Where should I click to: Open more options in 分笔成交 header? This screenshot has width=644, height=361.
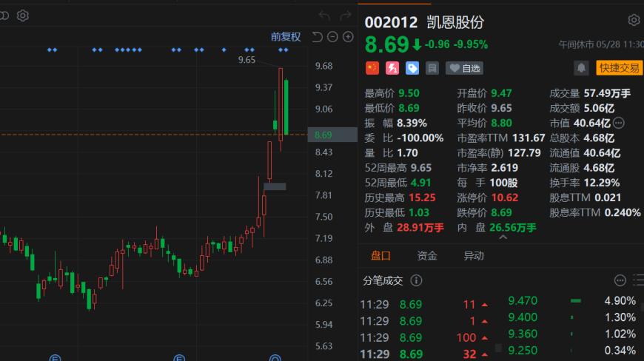pyautogui.click(x=620, y=280)
